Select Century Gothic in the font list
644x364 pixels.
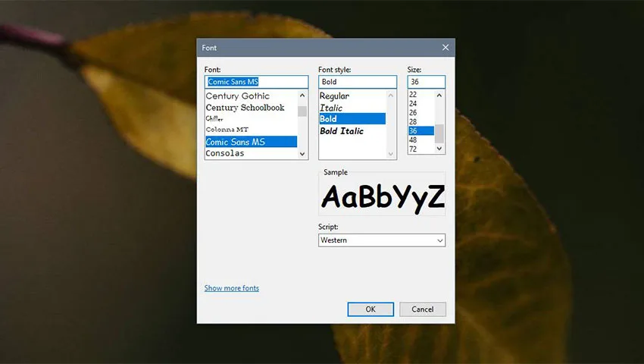pos(251,96)
